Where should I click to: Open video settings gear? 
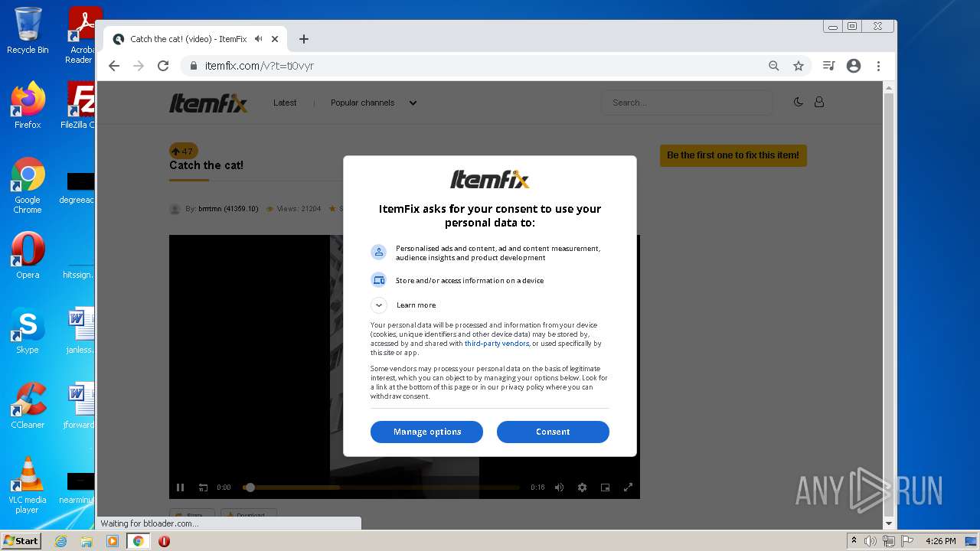coord(582,487)
